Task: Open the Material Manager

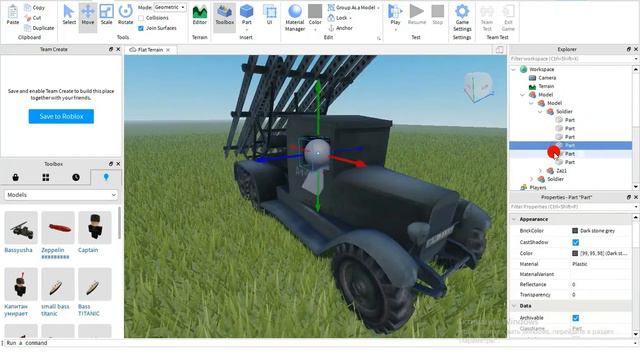Action: point(295,18)
